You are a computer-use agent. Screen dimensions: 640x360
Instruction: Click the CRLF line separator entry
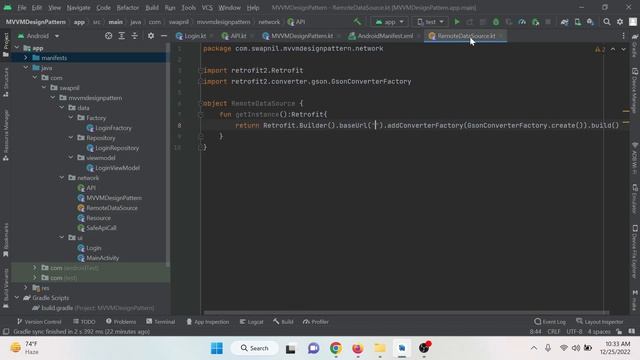tap(553, 331)
